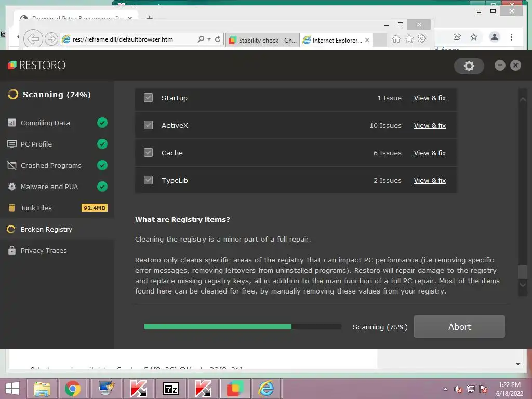Click the network tray icon
The width and height of the screenshot is (532, 399).
pos(471,389)
